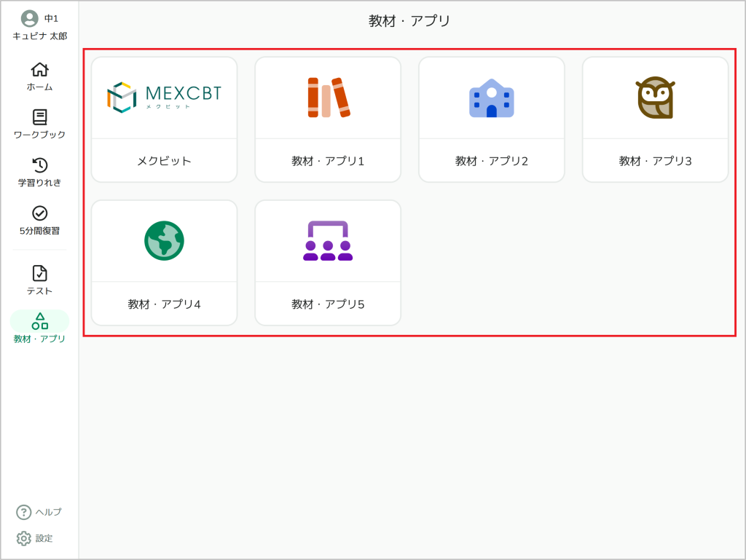
Task: Click the ヘルプ question mark icon
Action: click(x=23, y=512)
